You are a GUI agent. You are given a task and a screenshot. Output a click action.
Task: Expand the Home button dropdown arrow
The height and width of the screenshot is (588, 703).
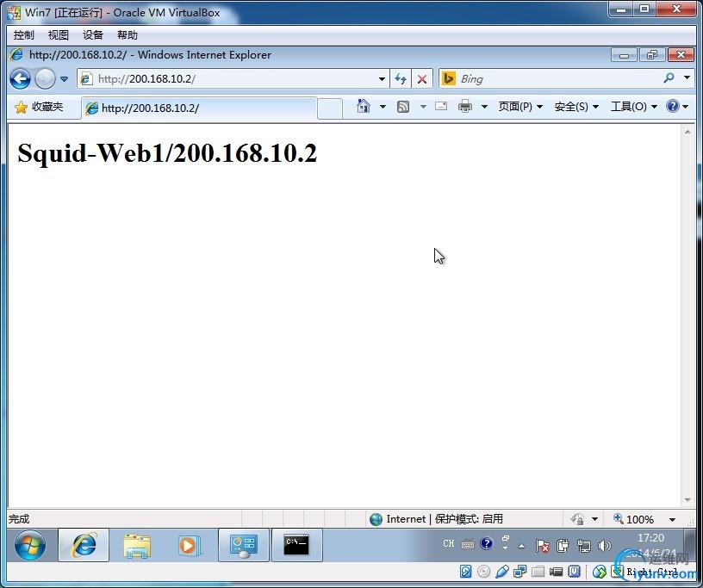(x=383, y=107)
